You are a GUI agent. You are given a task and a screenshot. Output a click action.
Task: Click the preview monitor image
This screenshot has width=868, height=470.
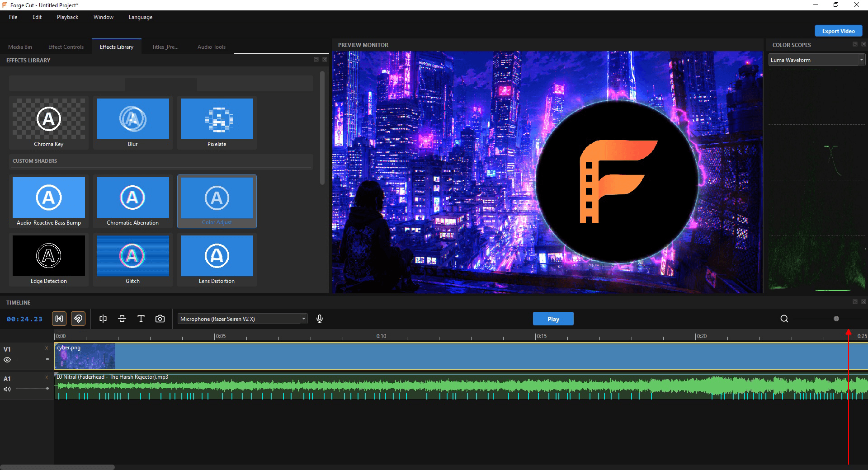[547, 172]
